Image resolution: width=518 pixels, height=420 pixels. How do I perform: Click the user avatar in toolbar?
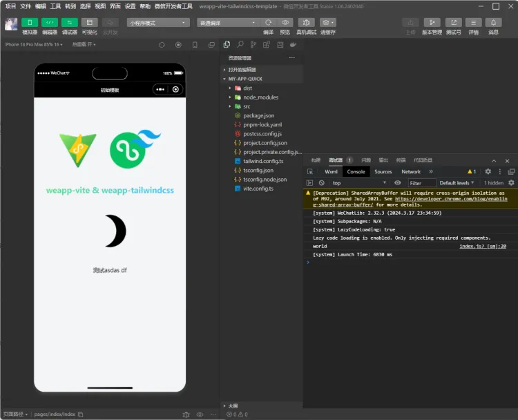11,24
